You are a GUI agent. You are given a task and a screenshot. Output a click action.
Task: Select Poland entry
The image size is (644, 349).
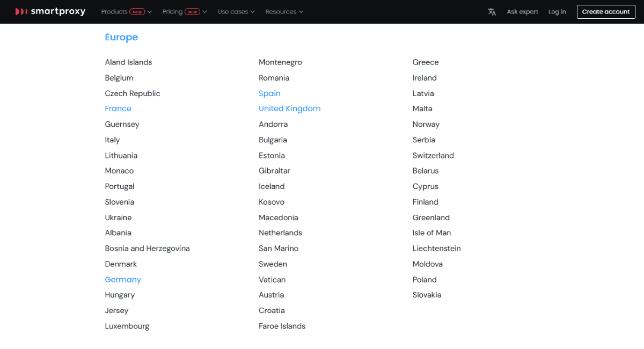(x=425, y=280)
